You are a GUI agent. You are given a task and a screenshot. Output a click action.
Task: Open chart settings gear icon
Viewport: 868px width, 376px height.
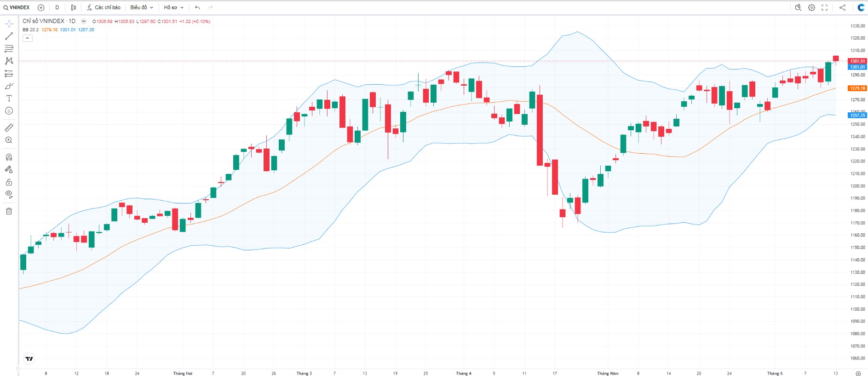(811, 7)
